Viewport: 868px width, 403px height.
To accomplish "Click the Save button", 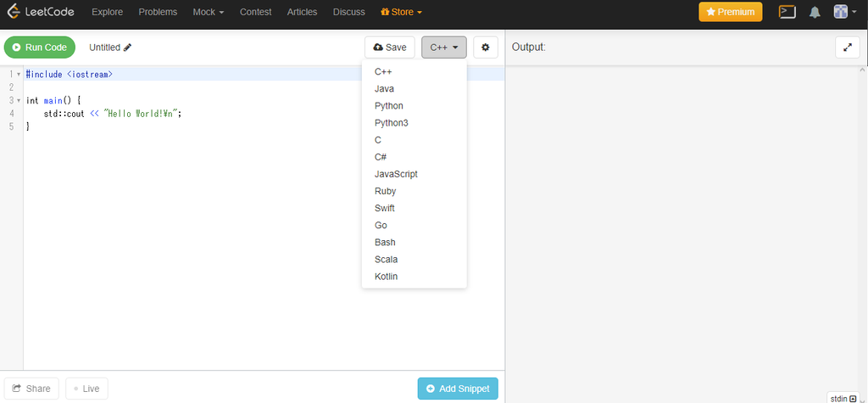I will pos(390,48).
